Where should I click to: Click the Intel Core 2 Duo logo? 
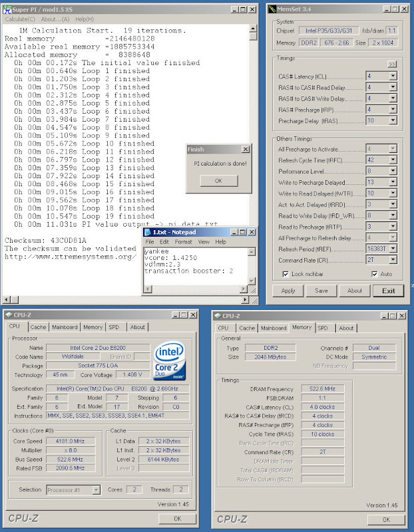[170, 360]
